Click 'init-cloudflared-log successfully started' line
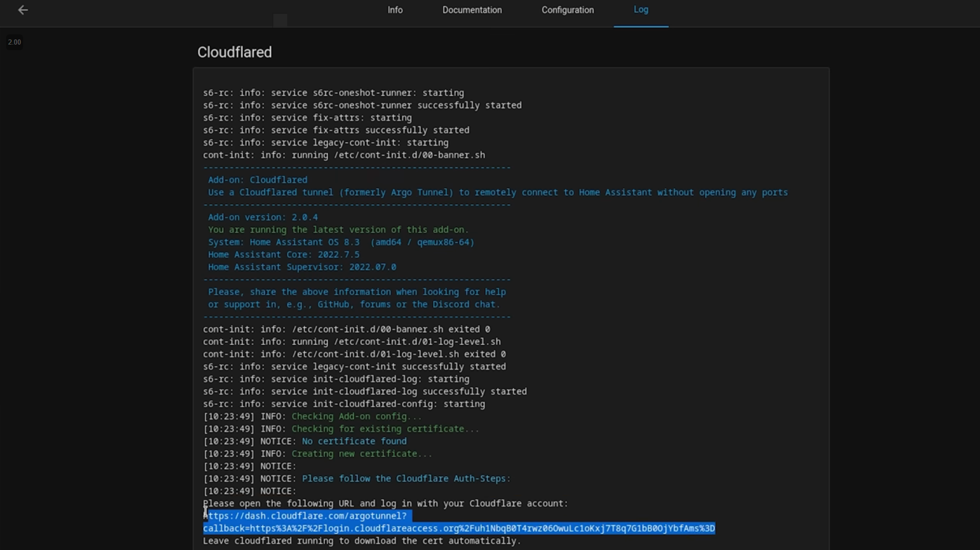Screen dimensions: 980x550 point(365,391)
